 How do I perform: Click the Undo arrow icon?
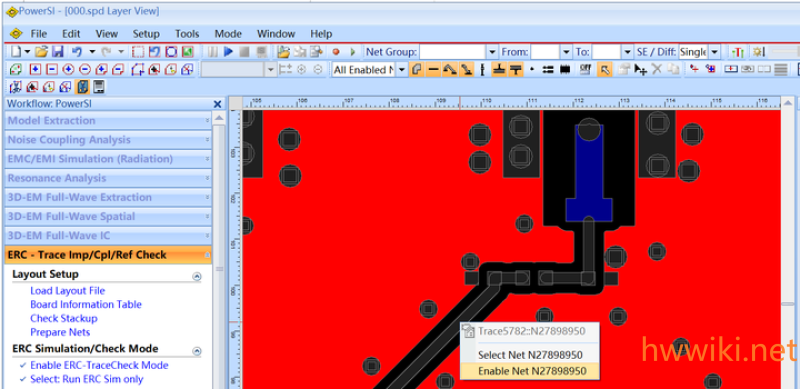[77, 52]
